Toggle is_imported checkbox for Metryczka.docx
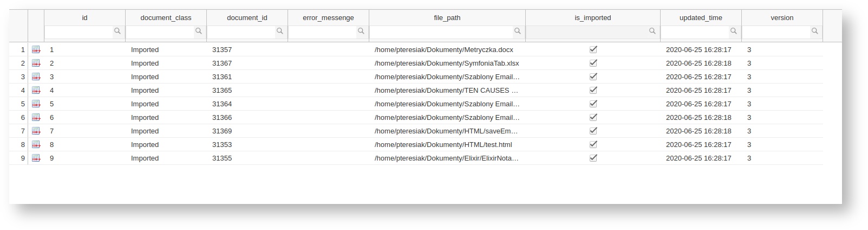Image resolution: width=868 pixels, height=230 pixels. (x=593, y=49)
